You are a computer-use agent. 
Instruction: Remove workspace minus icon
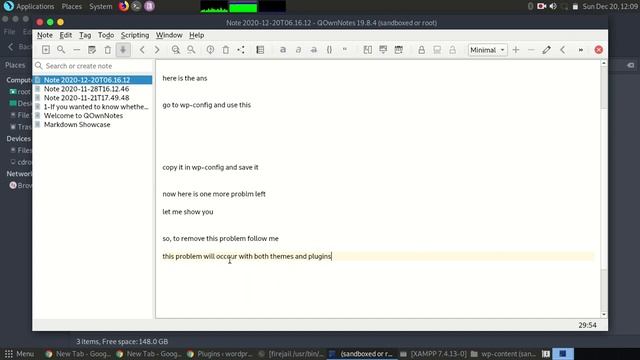(x=531, y=50)
